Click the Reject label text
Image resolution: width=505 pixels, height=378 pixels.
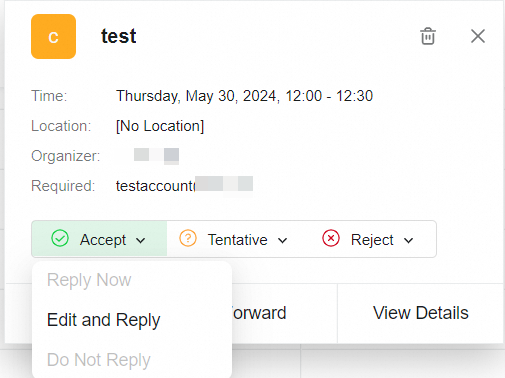372,240
